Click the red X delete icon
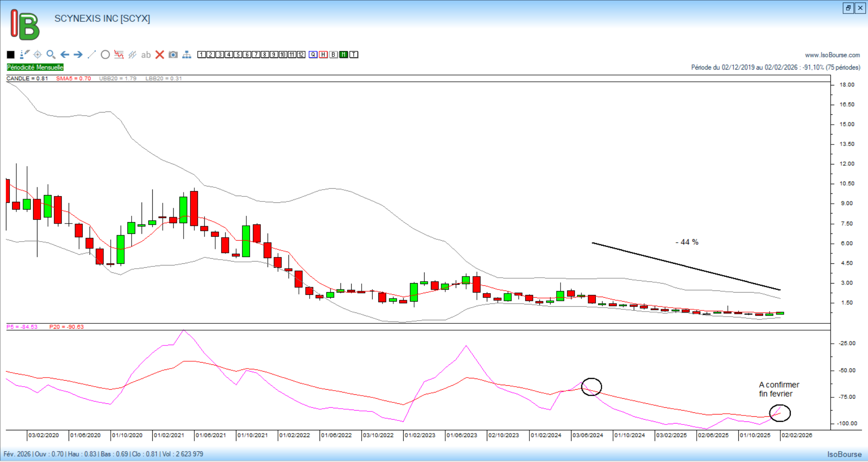Screen dimensions: 868x462 [160, 55]
